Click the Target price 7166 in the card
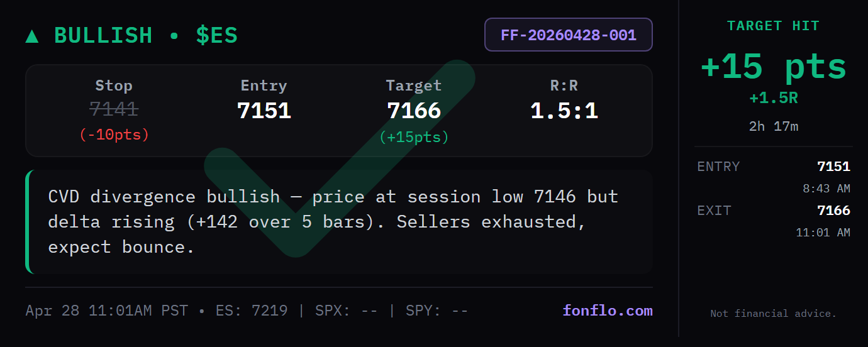 pyautogui.click(x=414, y=111)
